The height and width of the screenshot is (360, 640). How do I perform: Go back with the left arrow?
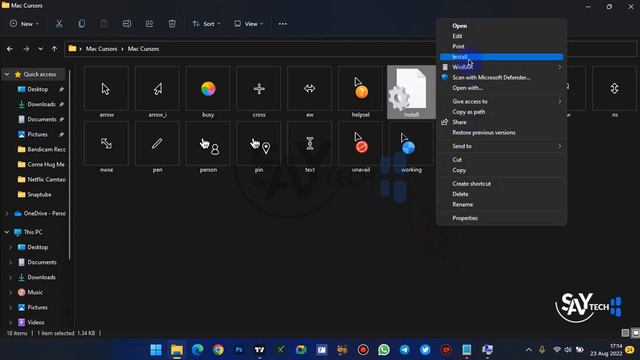[10, 49]
